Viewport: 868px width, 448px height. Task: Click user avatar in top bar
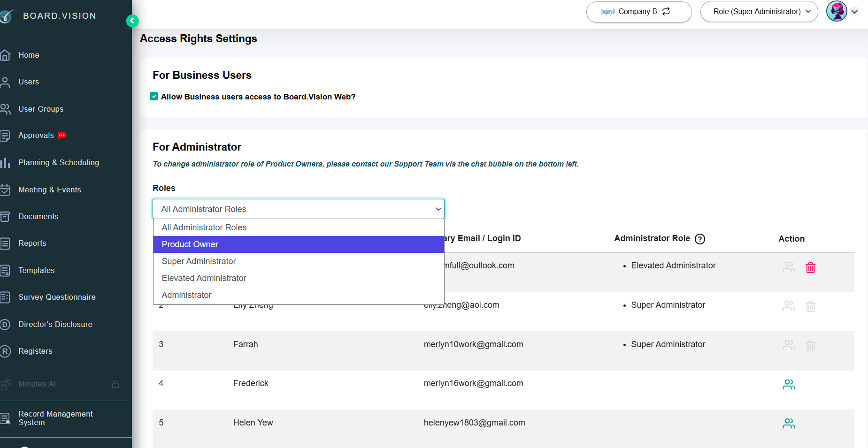[837, 11]
